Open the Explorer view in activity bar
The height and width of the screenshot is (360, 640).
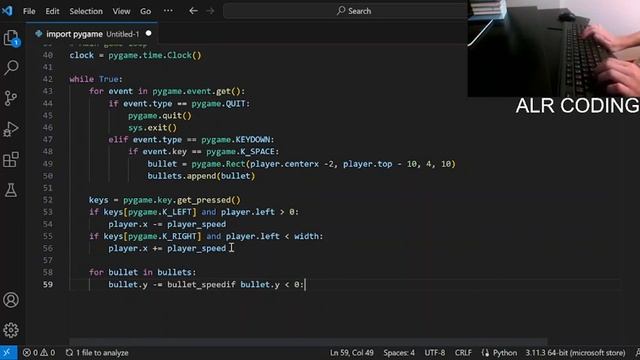point(11,38)
